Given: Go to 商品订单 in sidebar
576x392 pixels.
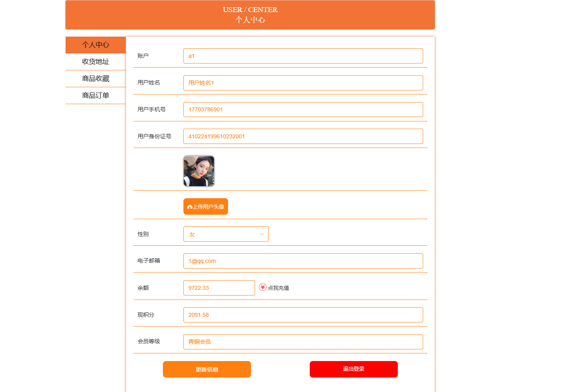Looking at the screenshot, I should [96, 95].
